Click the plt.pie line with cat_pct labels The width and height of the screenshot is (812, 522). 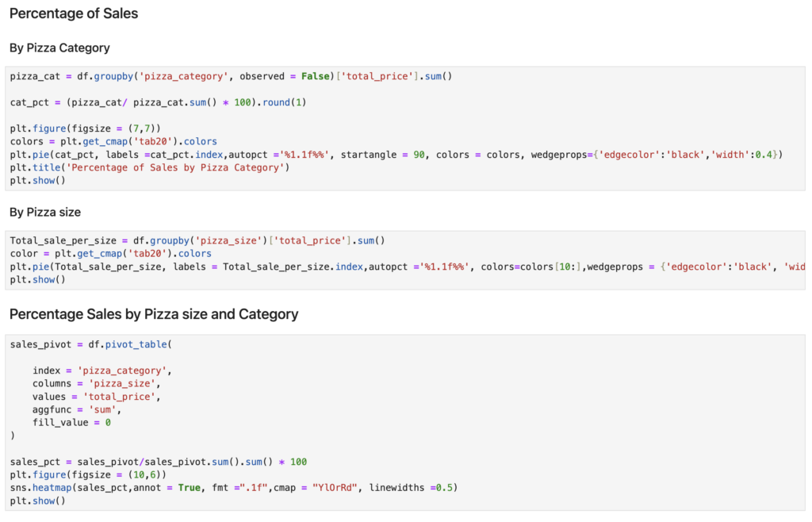coord(396,154)
